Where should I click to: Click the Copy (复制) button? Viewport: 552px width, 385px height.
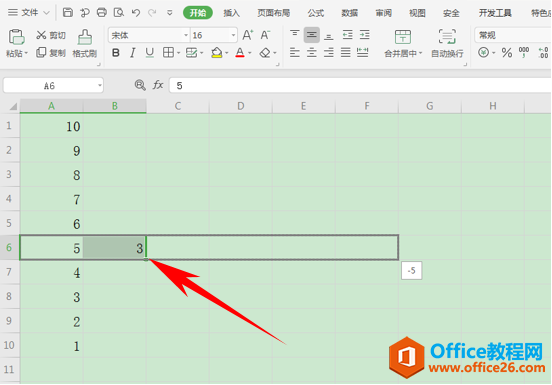pos(51,53)
